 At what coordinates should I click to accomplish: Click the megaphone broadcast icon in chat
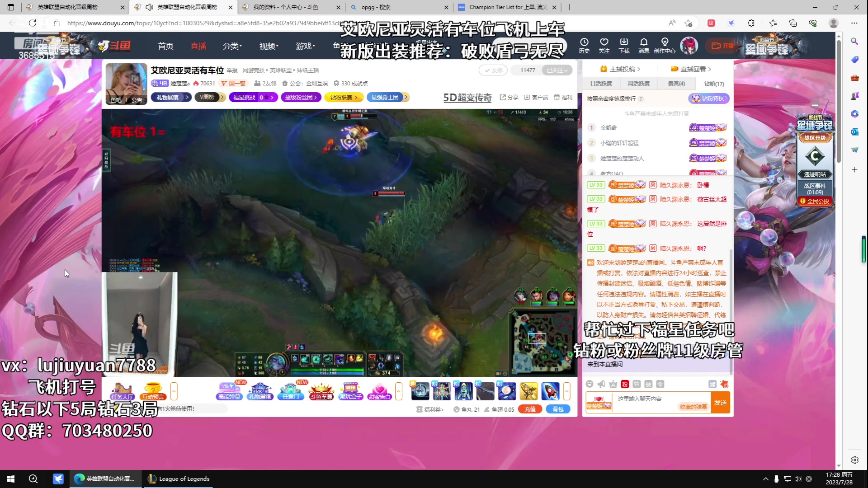click(x=601, y=384)
